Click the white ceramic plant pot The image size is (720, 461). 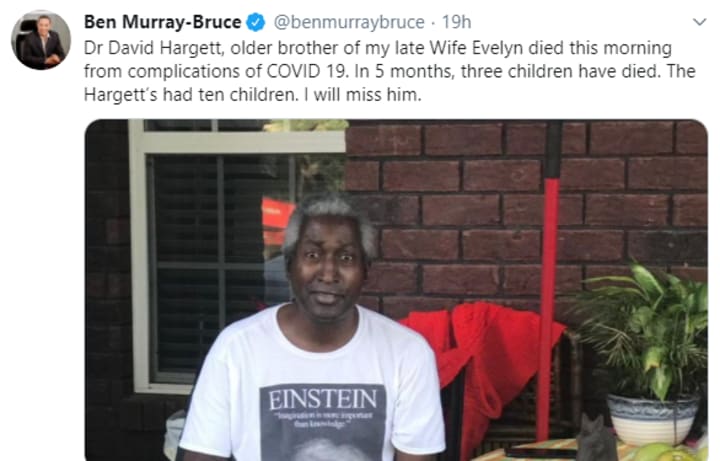[x=652, y=419]
